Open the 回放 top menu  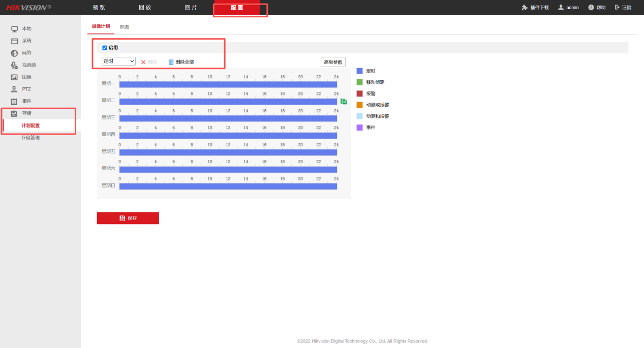click(x=145, y=8)
